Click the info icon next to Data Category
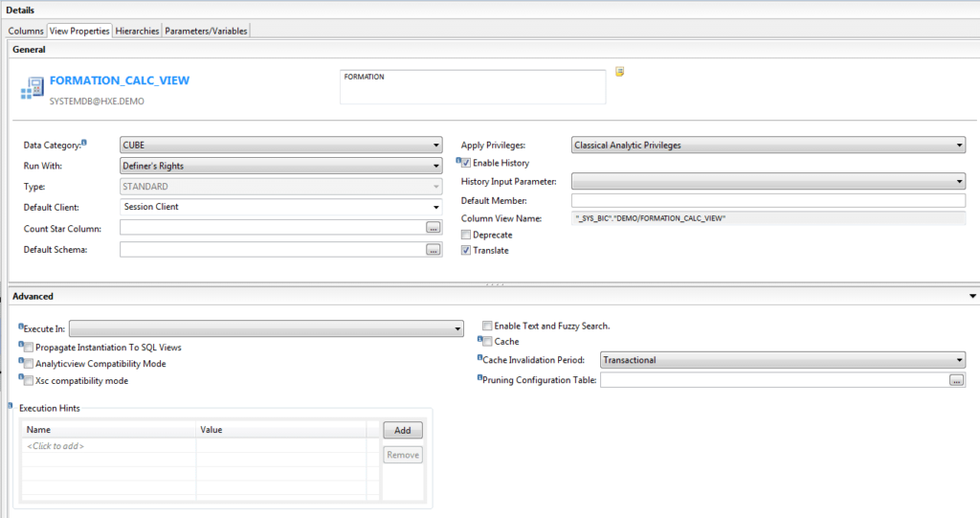 (x=84, y=143)
